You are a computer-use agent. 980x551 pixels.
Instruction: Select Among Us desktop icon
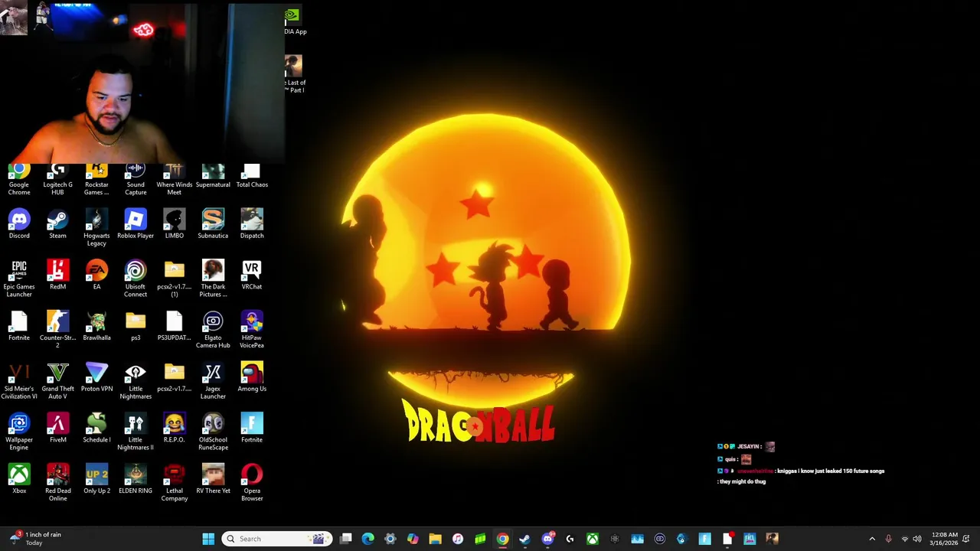pyautogui.click(x=252, y=377)
